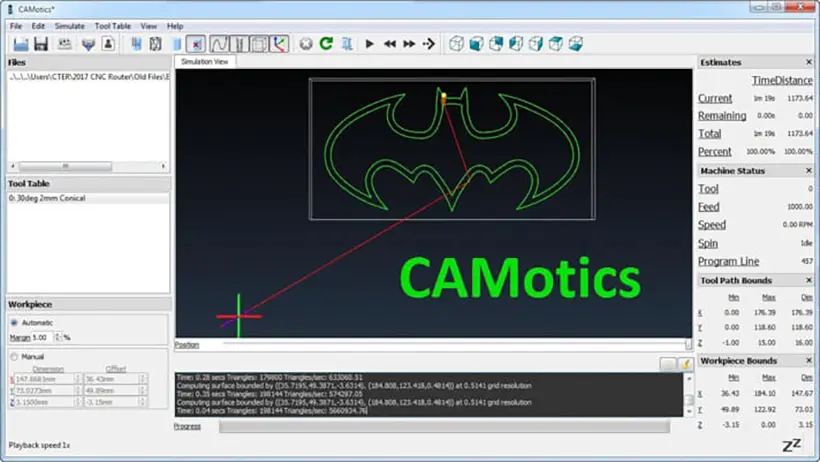The width and height of the screenshot is (820, 462).
Task: Toggle the tool path display icon
Action: tap(219, 44)
